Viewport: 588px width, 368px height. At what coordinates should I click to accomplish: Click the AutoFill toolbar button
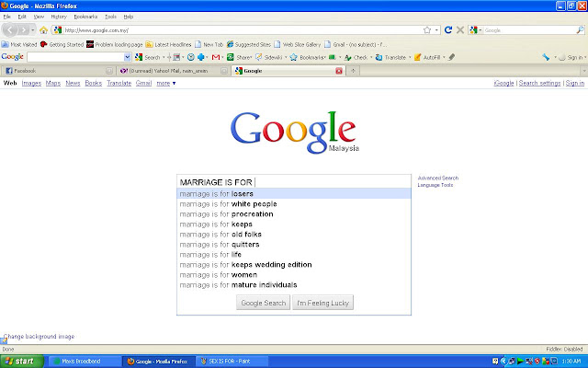[x=427, y=57]
